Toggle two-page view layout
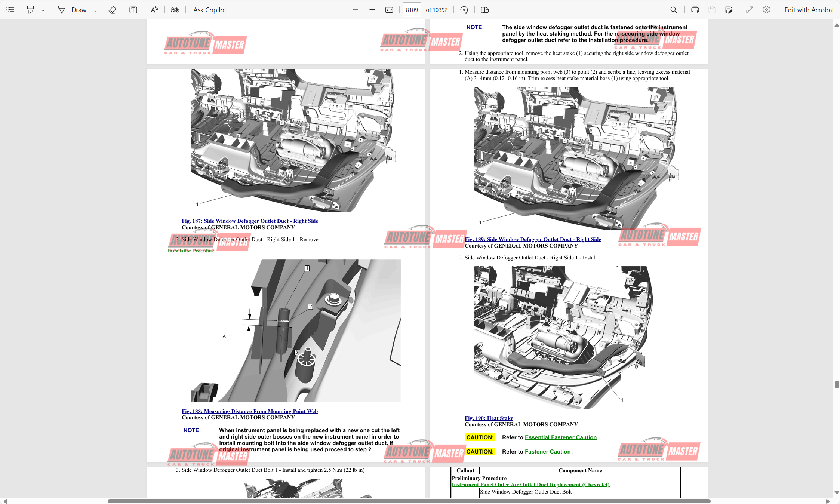Screen dimensions: 840x504 485,10
